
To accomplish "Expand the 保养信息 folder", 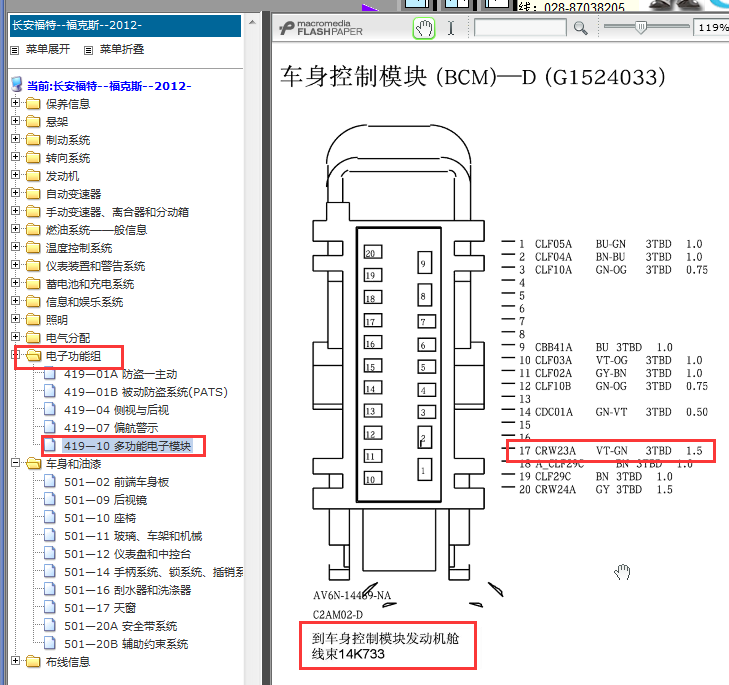I will pos(15,103).
